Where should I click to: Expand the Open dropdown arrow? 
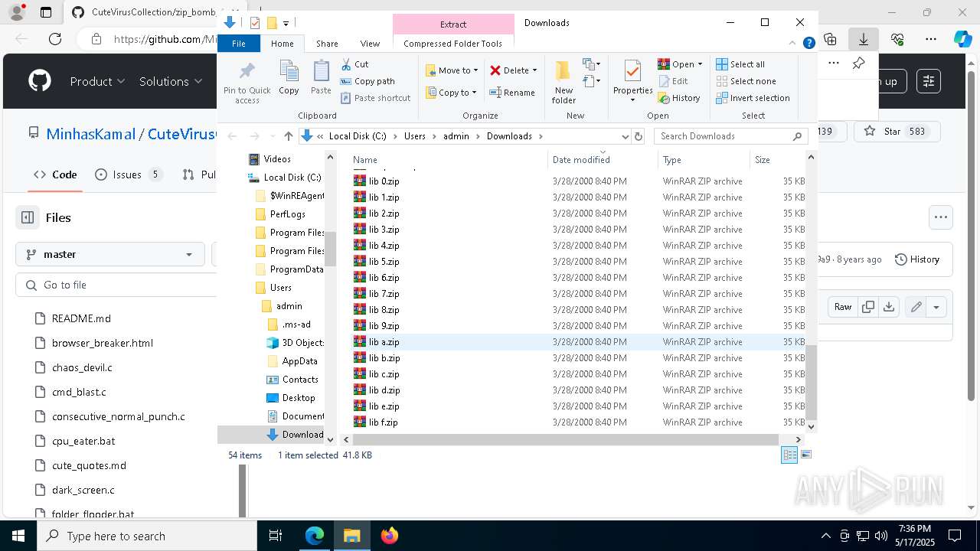tap(700, 64)
